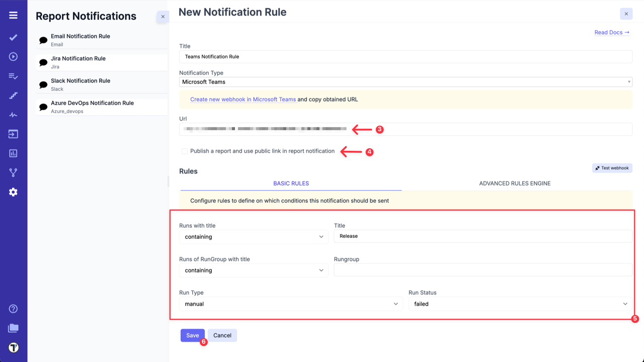Select the Tests checkmark icon in sidebar
This screenshot has height=362, width=644.
pos(13,37)
